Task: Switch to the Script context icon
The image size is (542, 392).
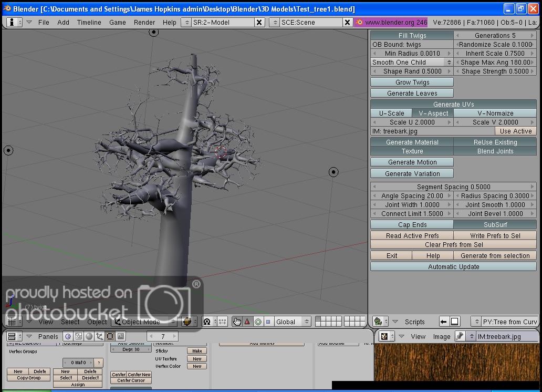Action: [78, 336]
